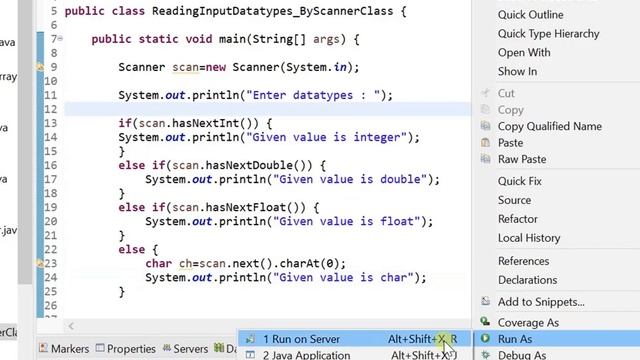
Task: Click the "Given value is float" string
Action: point(347,222)
